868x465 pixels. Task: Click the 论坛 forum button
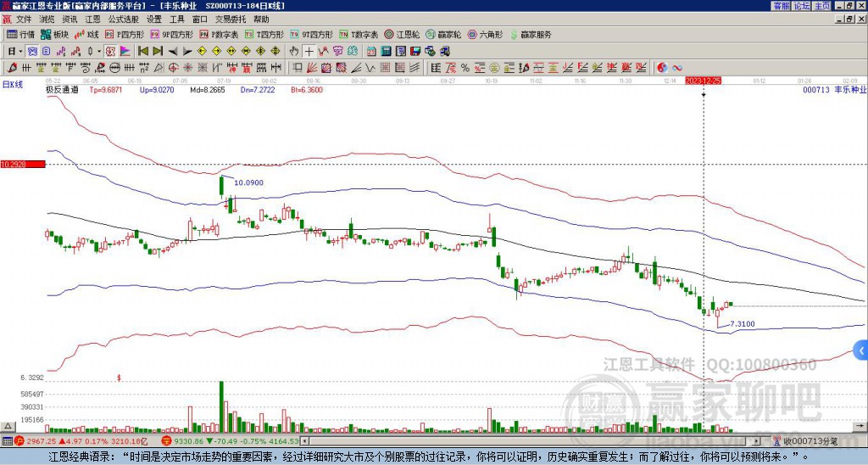[x=801, y=6]
